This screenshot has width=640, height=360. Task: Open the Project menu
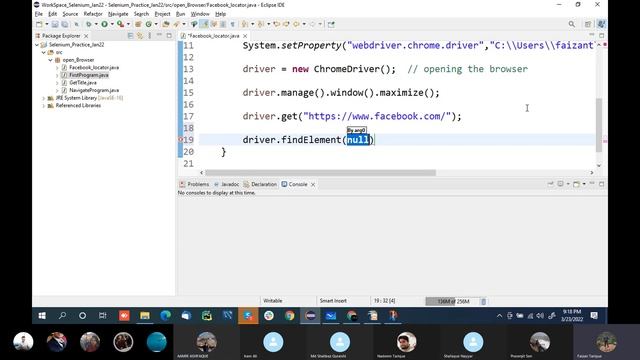162,14
